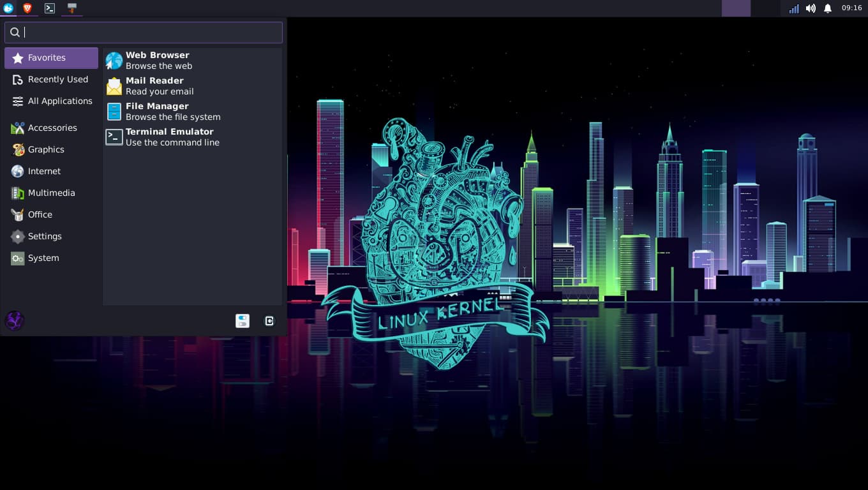Open the Settings category
Image resolution: width=868 pixels, height=490 pixels.
coord(51,237)
